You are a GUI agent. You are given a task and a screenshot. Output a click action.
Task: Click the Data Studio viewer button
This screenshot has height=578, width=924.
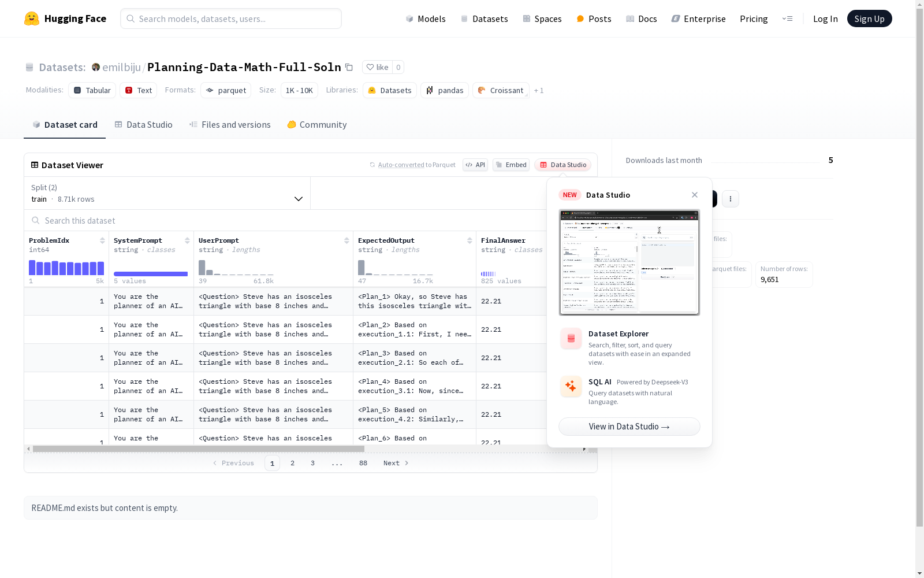[562, 165]
